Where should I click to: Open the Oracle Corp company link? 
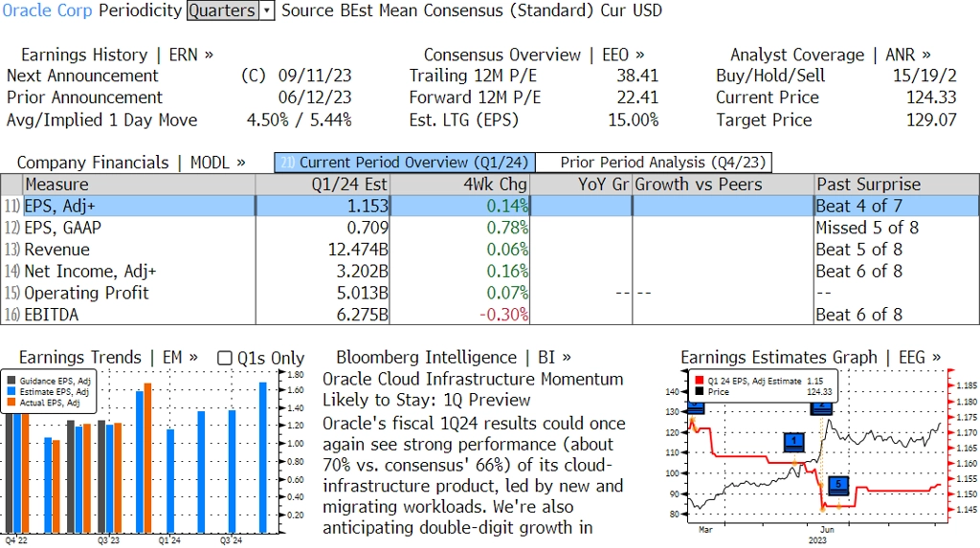tap(47, 11)
